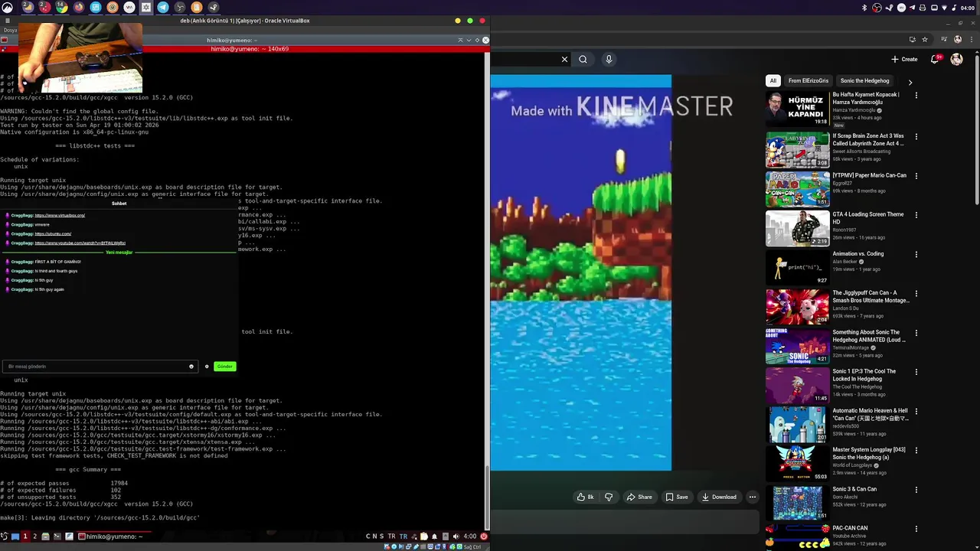Screen dimensions: 980x551
Task: Open the application launcher at top-left corner
Action: click(x=8, y=8)
